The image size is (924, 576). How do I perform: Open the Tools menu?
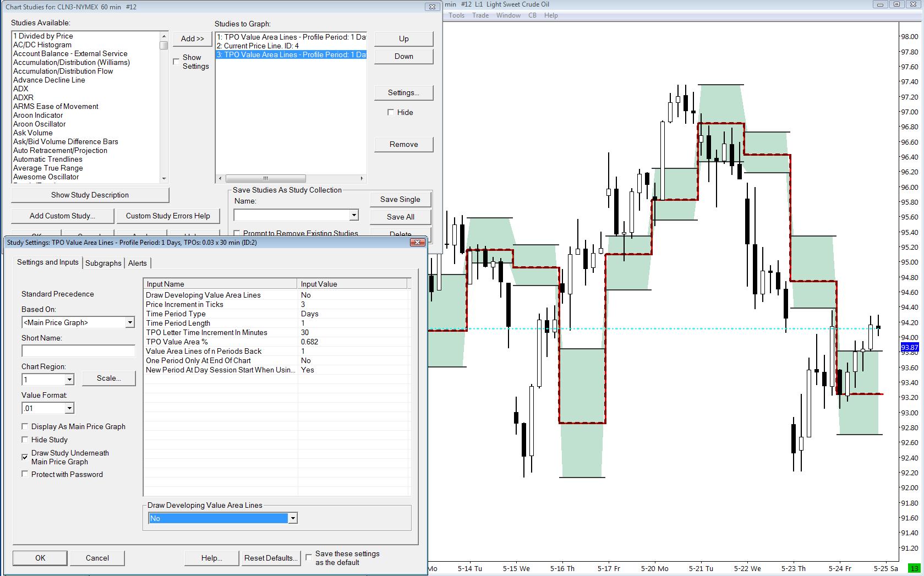[x=457, y=15]
